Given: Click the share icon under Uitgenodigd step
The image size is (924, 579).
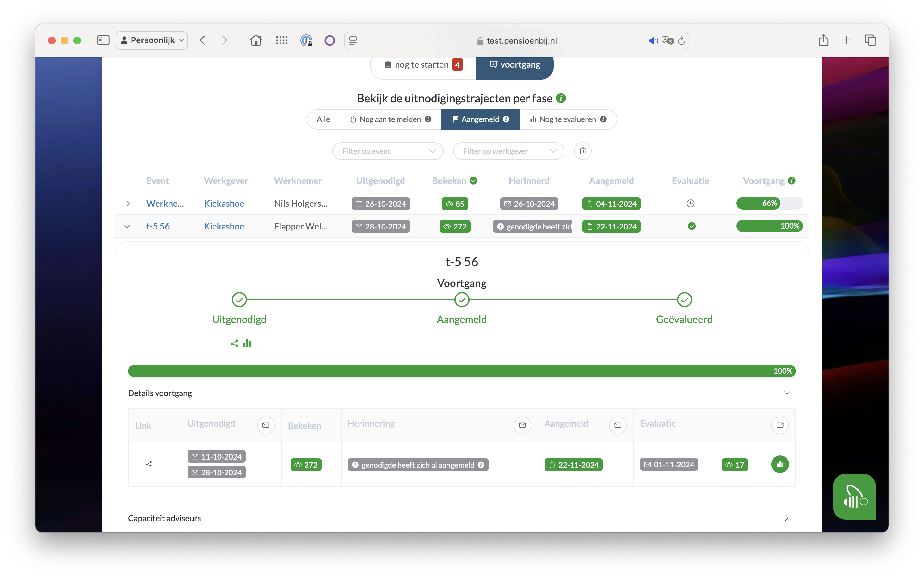Looking at the screenshot, I should (234, 344).
